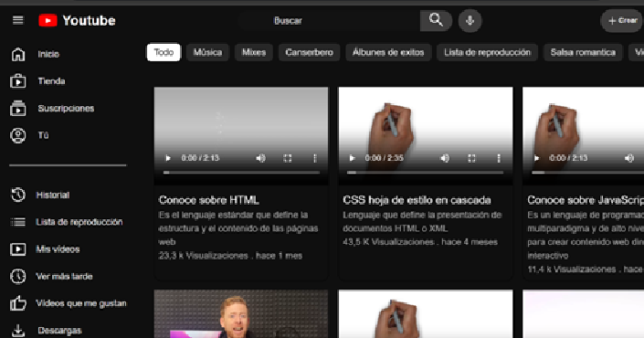Viewport: 644px width, 338px height.
Task: Click the Suscripciones icon
Action: 18,109
